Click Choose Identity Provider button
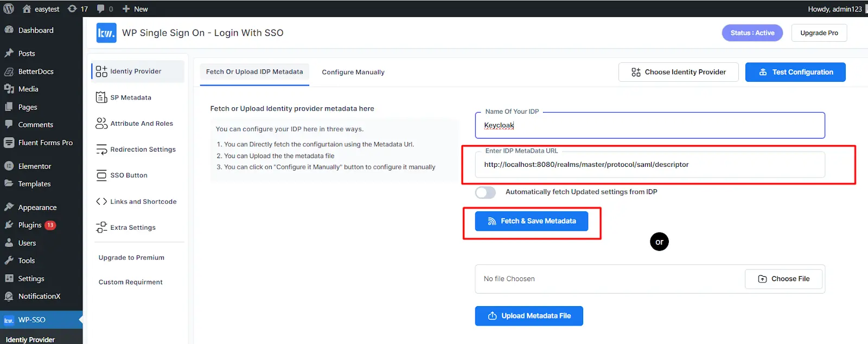Screen dimensions: 868x344 [679, 72]
